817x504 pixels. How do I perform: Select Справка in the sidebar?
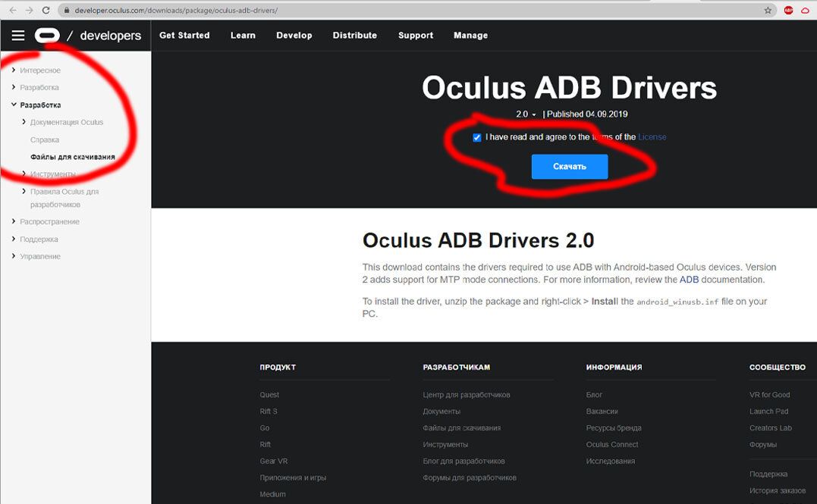[44, 139]
